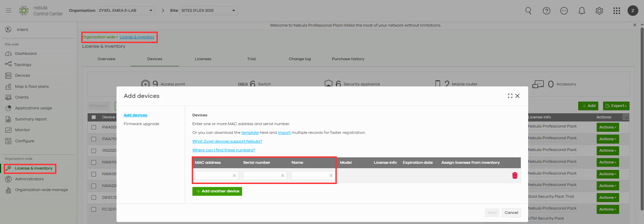This screenshot has width=644, height=224.
Task: Delete the device row with trash icon
Action: (x=515, y=176)
